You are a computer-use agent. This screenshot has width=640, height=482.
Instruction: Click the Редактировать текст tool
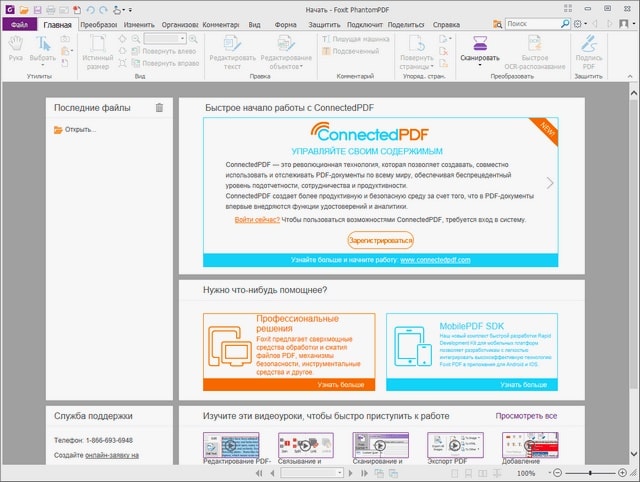pyautogui.click(x=232, y=52)
